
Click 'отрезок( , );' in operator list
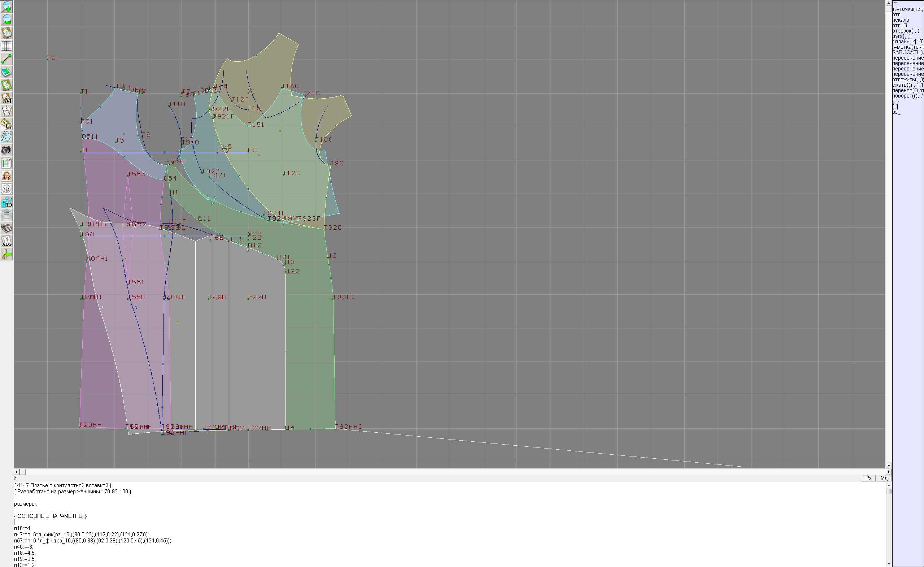906,31
